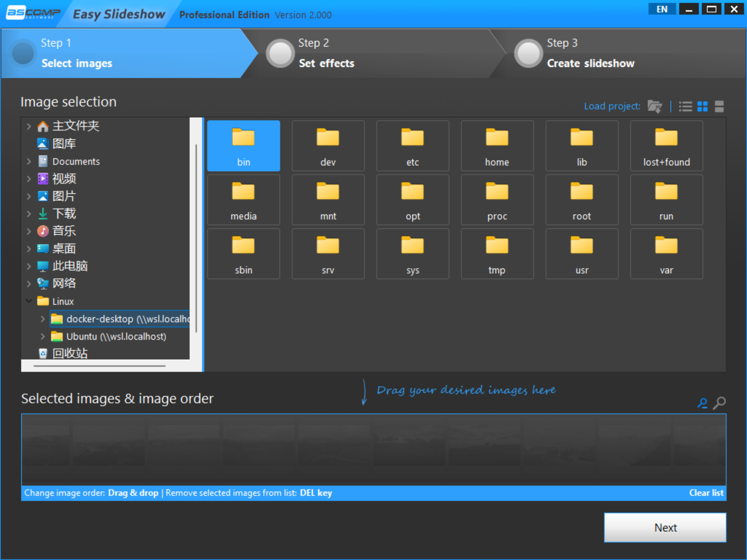Activate the Step 2 Set effects indicator

(280, 53)
